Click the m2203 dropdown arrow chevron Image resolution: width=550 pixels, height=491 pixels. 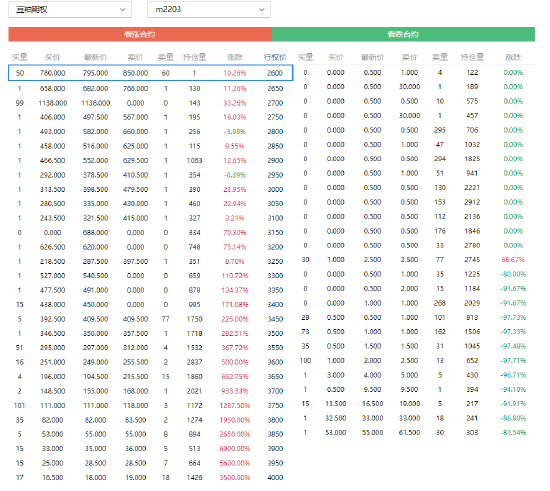(261, 9)
